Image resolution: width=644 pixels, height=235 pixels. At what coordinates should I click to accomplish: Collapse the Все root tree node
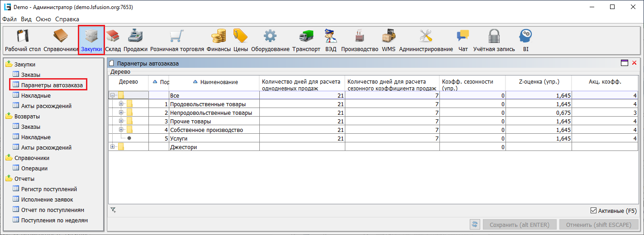click(x=113, y=95)
